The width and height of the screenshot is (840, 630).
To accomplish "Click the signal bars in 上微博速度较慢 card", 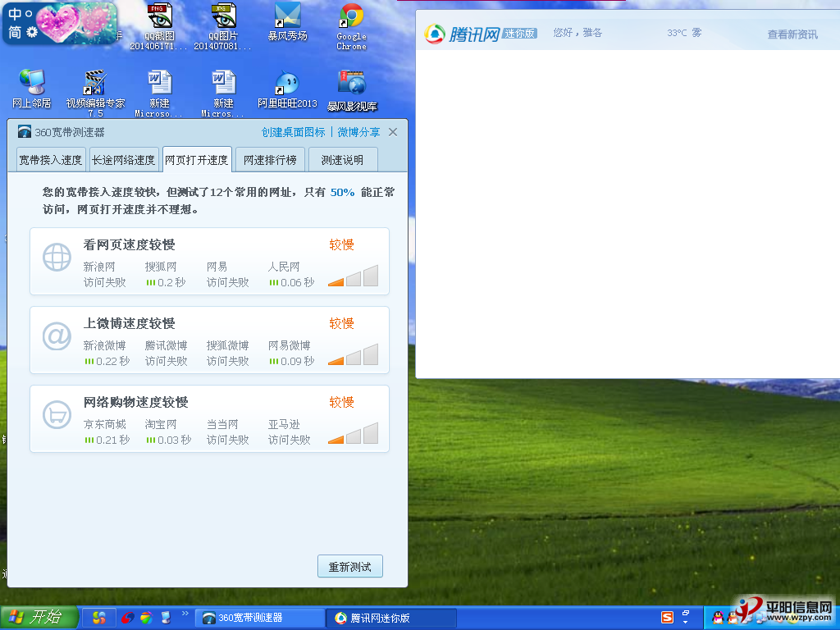I will pyautogui.click(x=353, y=354).
